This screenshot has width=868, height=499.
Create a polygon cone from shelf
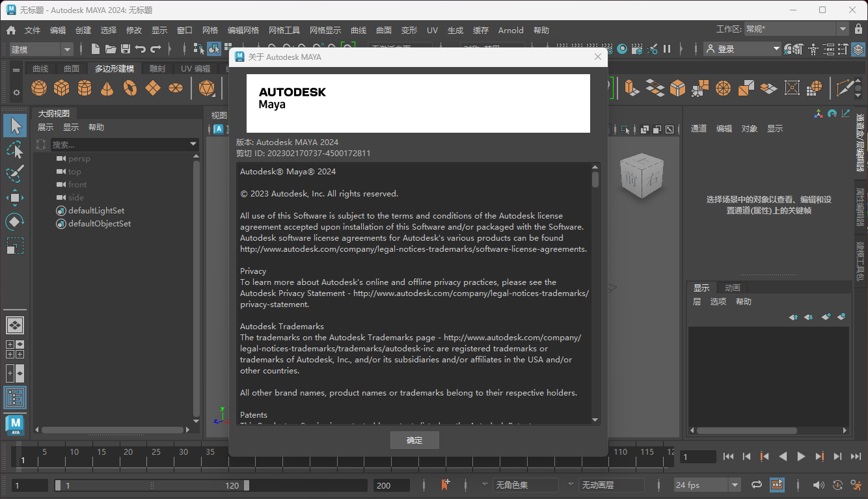click(x=107, y=87)
